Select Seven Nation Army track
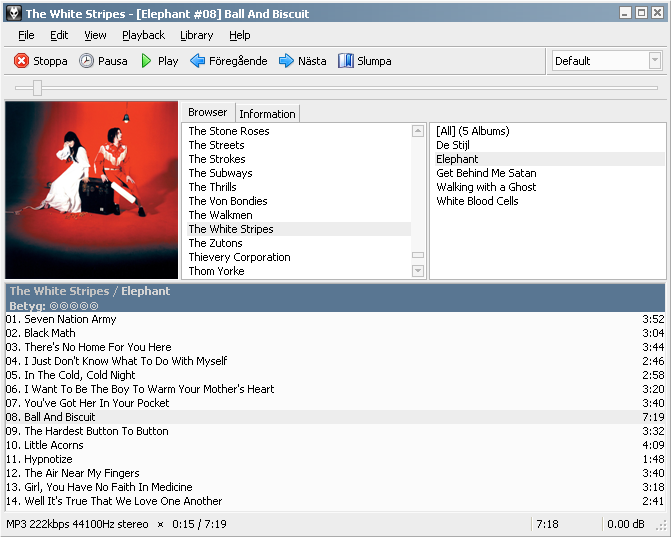 tap(70, 319)
